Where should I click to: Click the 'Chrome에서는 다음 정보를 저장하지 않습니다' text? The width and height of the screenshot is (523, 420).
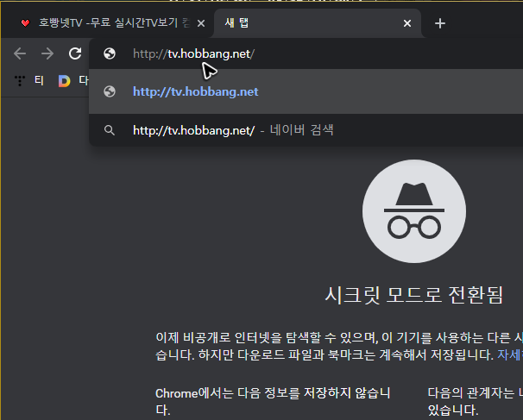coord(273,402)
